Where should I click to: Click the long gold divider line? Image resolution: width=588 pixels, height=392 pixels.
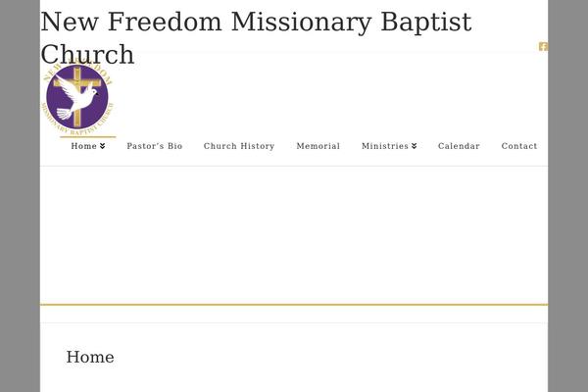point(294,305)
